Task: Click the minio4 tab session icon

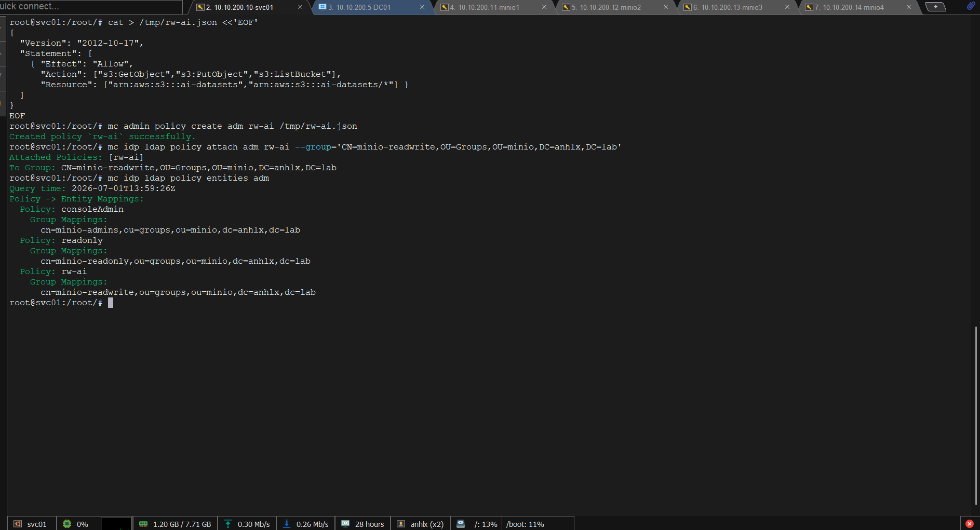Action: coord(809,7)
